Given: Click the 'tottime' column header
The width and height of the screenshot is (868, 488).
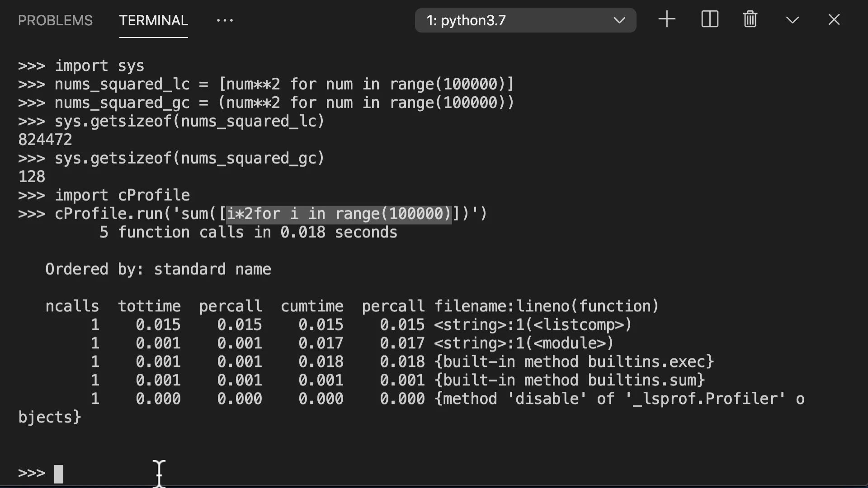Looking at the screenshot, I should coord(149,306).
